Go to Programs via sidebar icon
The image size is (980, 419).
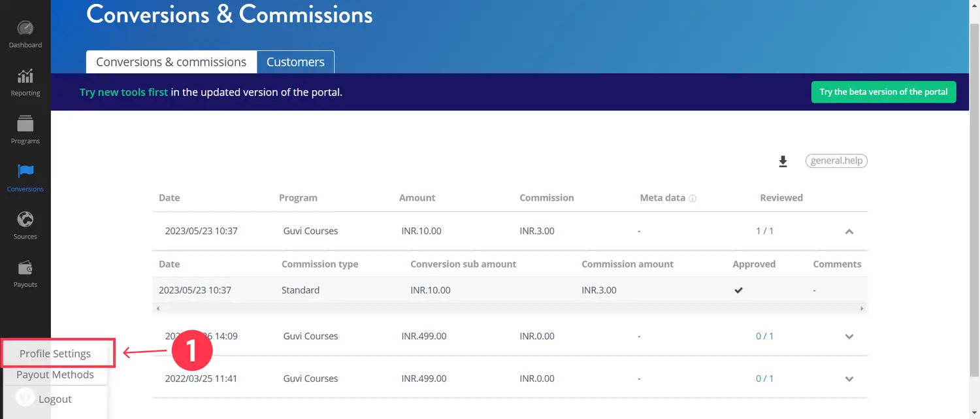point(25,124)
